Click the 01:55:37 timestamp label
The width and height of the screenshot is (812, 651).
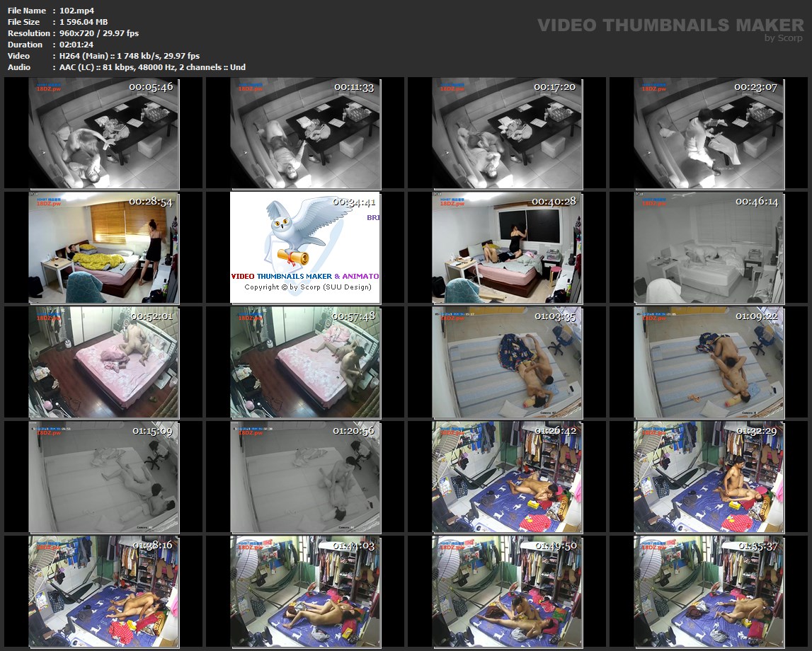pyautogui.click(x=757, y=546)
